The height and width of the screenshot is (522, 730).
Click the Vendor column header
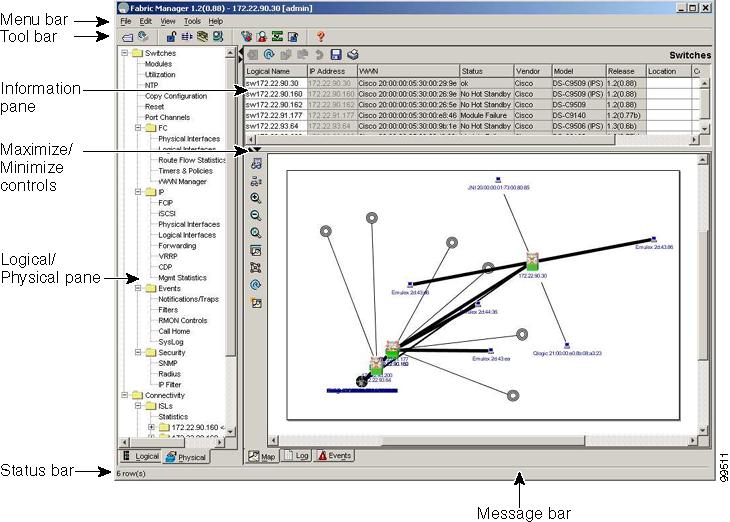pos(533,71)
